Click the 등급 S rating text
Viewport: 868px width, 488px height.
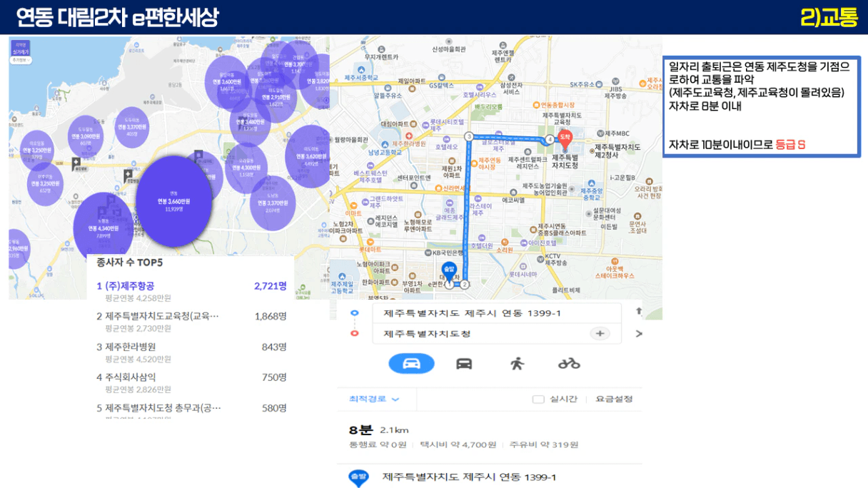(790, 145)
